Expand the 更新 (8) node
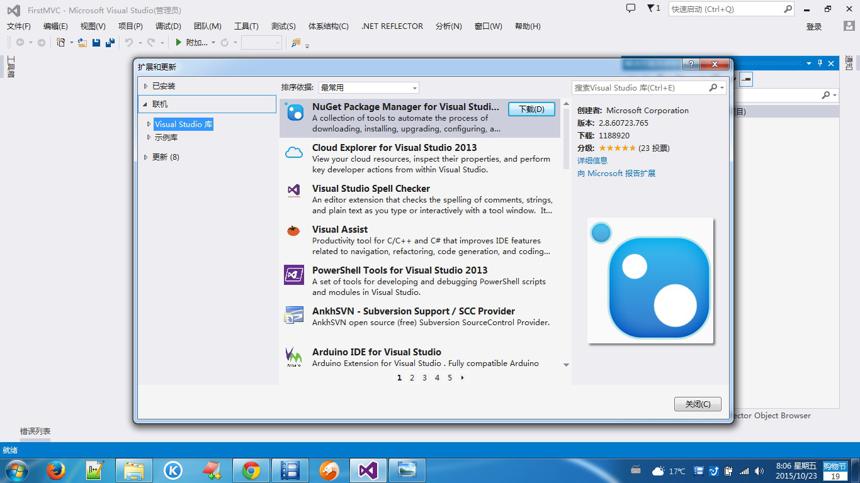The width and height of the screenshot is (860, 483). coord(145,157)
